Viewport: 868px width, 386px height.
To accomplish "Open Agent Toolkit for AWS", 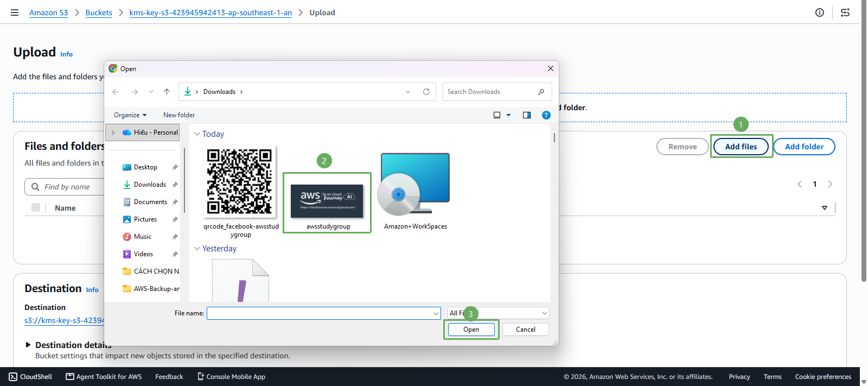I will (104, 377).
